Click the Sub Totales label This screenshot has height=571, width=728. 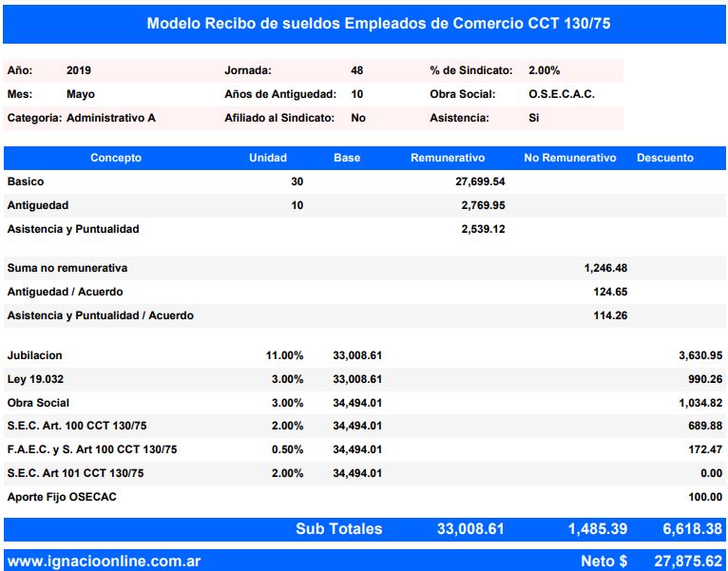338,529
